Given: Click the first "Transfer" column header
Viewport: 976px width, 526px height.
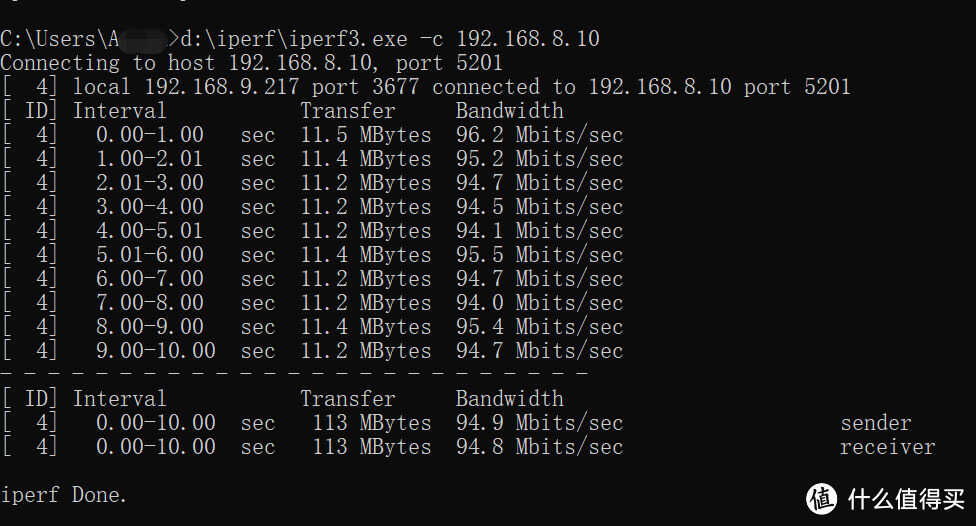Looking at the screenshot, I should point(347,111).
